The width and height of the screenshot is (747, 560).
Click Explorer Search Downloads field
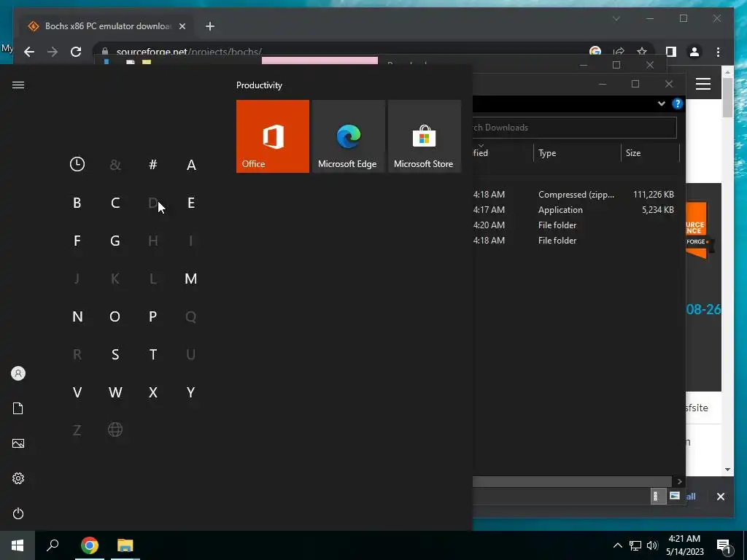tap(574, 127)
